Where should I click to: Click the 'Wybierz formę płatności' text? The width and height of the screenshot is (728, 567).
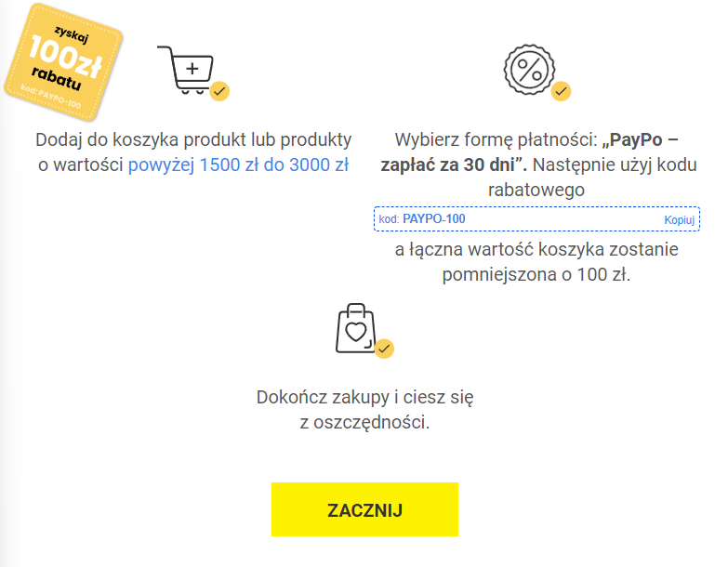pos(496,139)
